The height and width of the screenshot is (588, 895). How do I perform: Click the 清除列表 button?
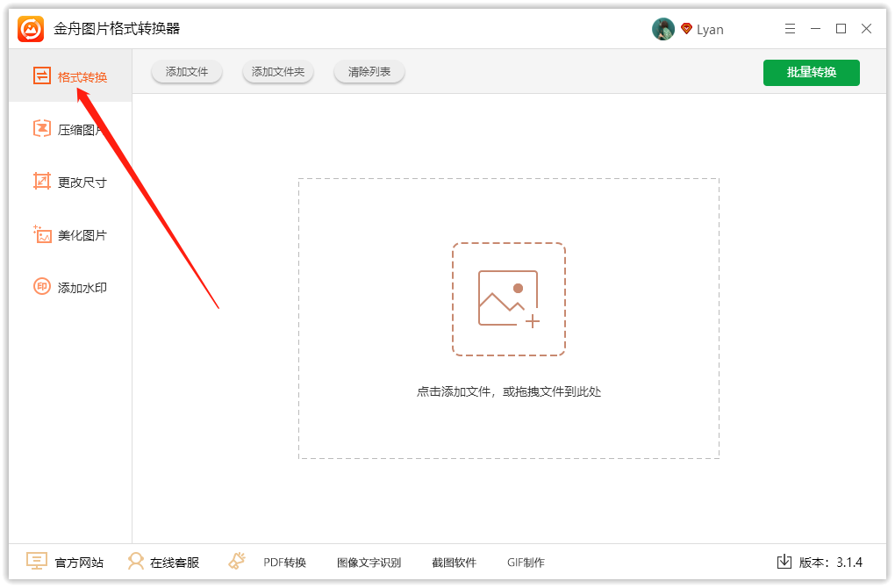tap(369, 72)
